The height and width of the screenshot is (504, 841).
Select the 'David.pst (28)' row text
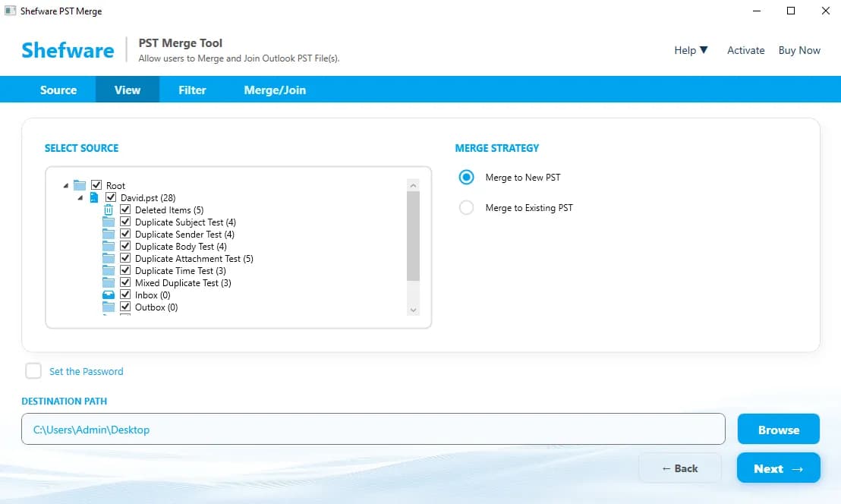tap(148, 198)
